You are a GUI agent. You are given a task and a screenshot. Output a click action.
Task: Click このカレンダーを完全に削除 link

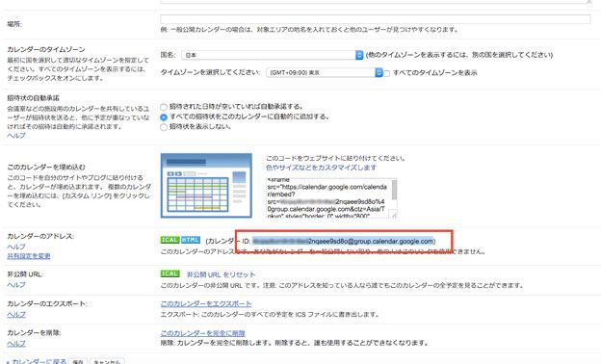pyautogui.click(x=203, y=333)
